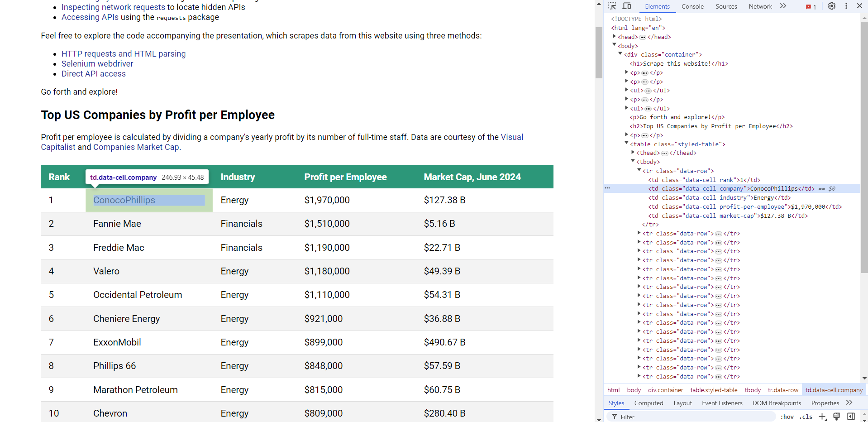Image resolution: width=868 pixels, height=422 pixels.
Task: Open the Direct API access link
Action: pyautogui.click(x=94, y=74)
